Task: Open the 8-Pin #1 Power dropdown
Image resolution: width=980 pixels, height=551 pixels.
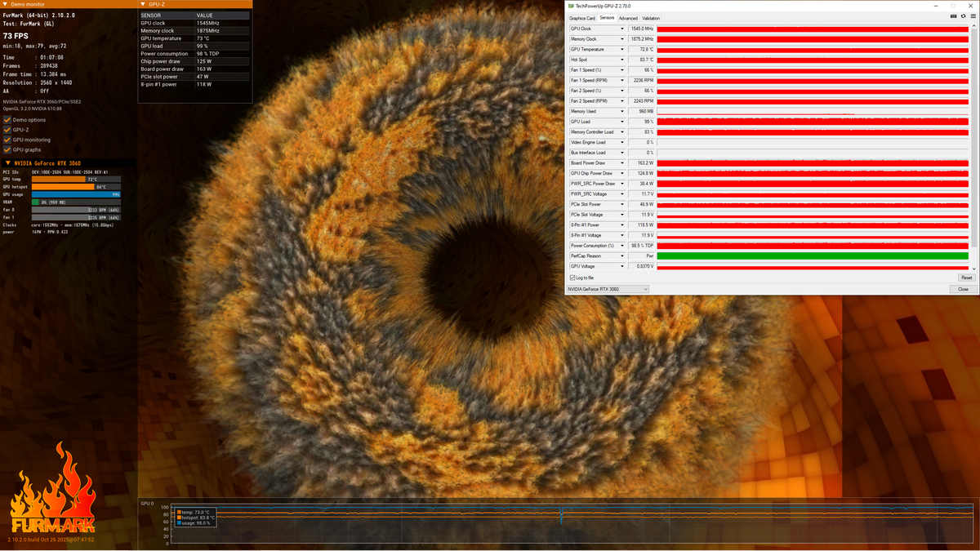Action: coord(622,225)
